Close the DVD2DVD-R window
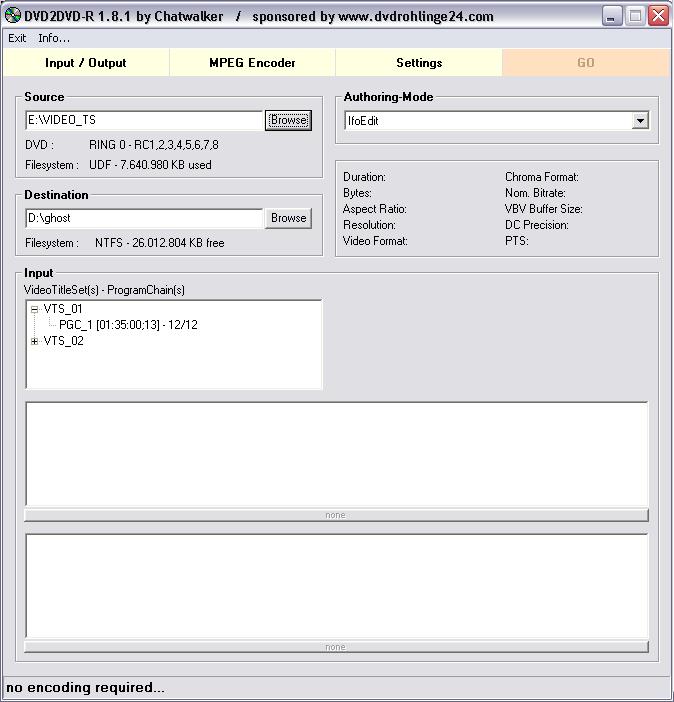 (x=658, y=16)
